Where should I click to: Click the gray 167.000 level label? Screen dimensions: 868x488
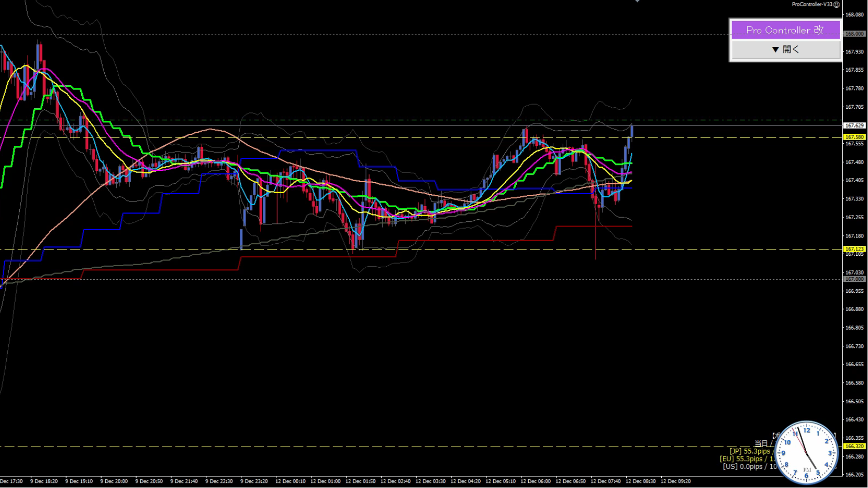tap(854, 279)
